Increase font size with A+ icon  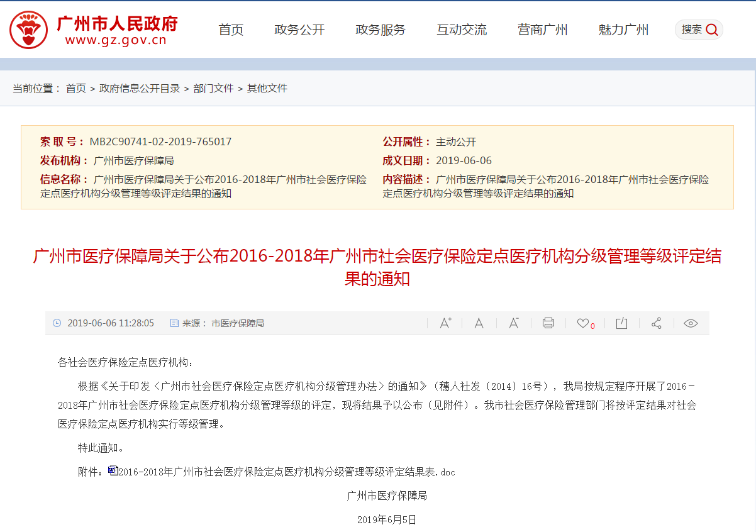[x=445, y=323]
